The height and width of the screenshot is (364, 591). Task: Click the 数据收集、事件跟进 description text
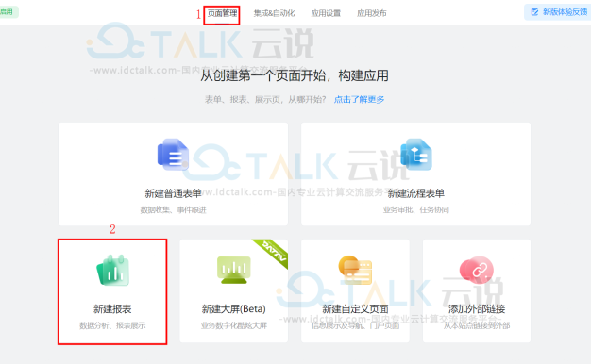[173, 209]
